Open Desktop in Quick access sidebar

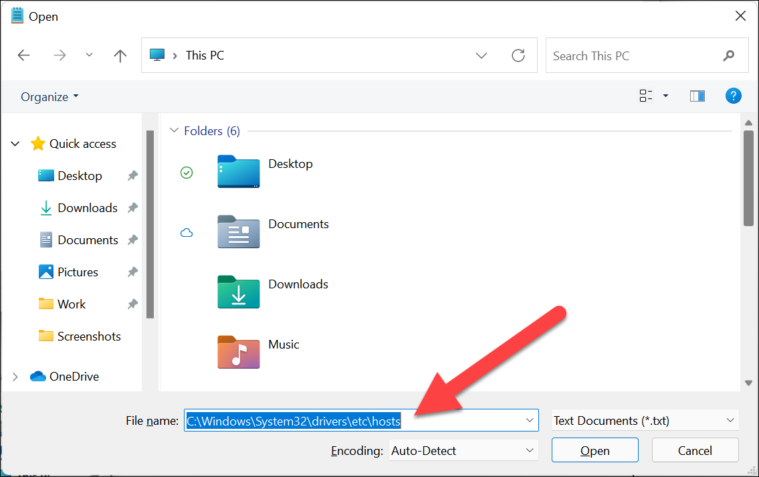pos(80,176)
